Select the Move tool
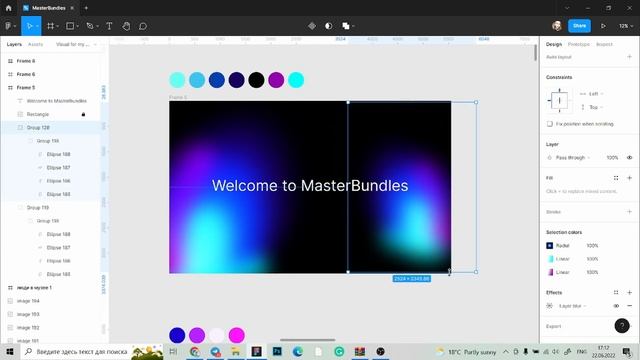 [29, 26]
